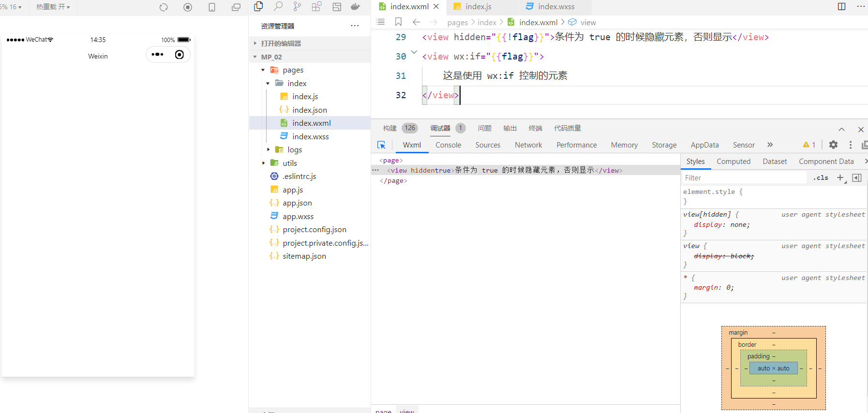Expand the utils folder
The height and width of the screenshot is (413, 868).
click(x=263, y=163)
